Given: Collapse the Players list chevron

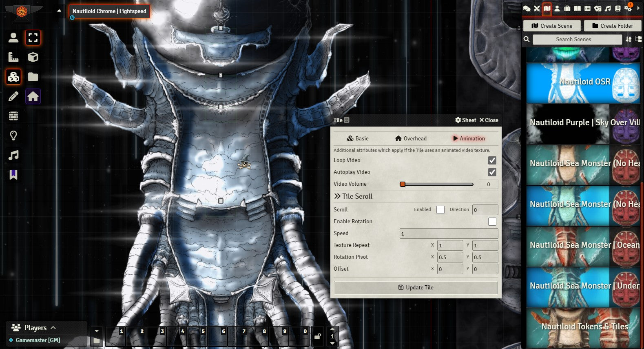Looking at the screenshot, I should coord(53,327).
